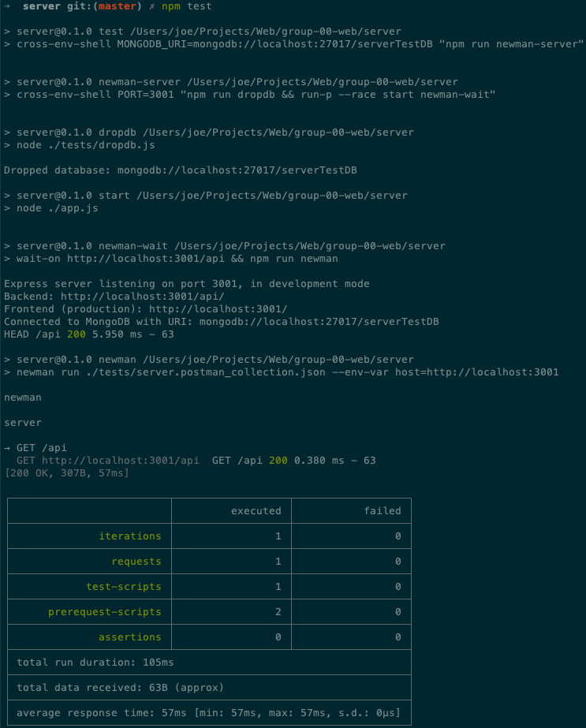Click the standalone 'server' collection name line
Image resolution: width=586 pixels, height=728 pixels.
point(23,423)
